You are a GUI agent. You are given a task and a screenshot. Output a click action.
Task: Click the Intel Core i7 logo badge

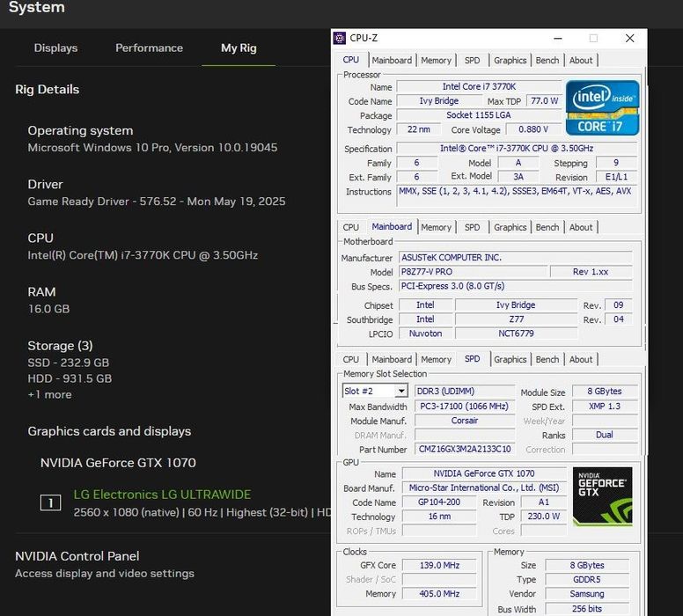pyautogui.click(x=602, y=107)
